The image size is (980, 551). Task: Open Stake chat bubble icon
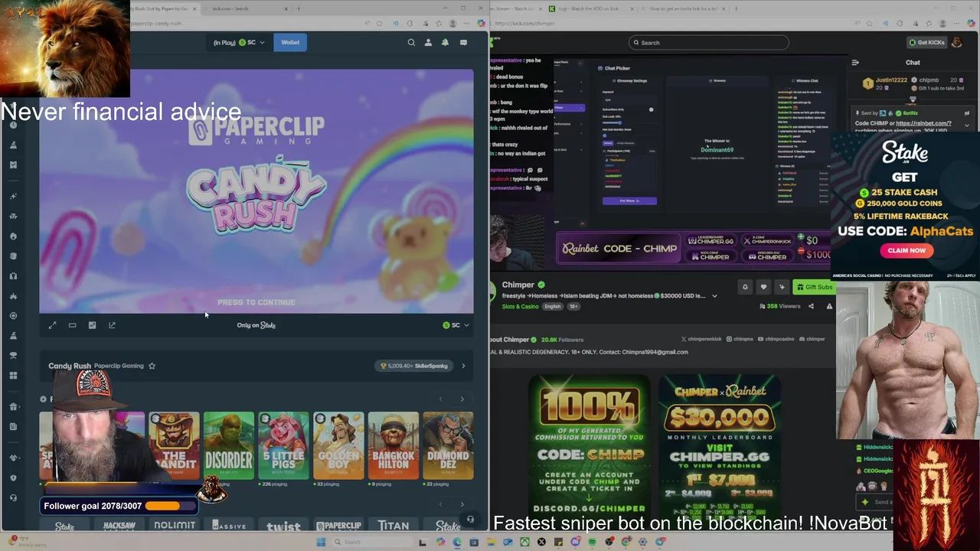pyautogui.click(x=463, y=42)
